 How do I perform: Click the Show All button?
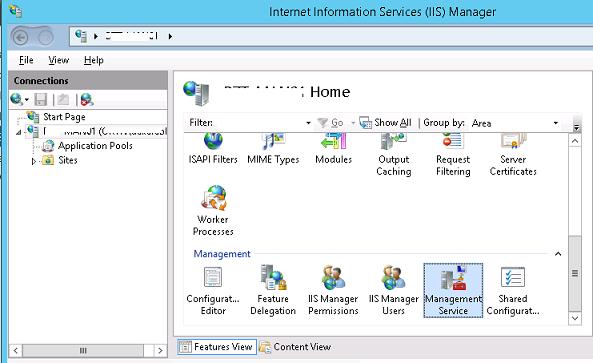tap(385, 123)
